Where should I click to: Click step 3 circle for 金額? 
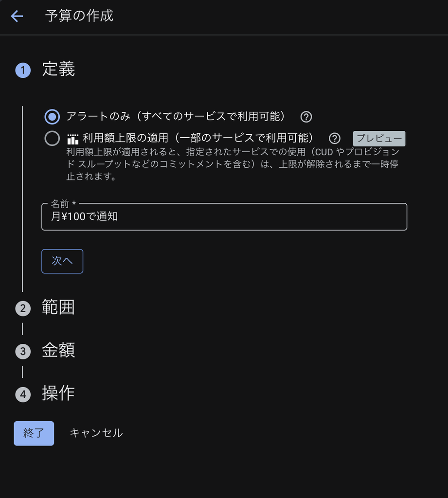(23, 351)
